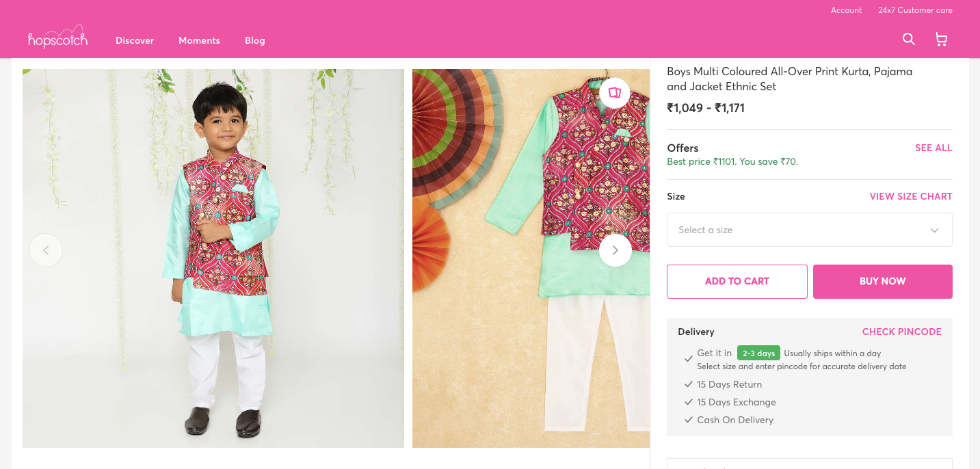This screenshot has width=980, height=469.
Task: Open 24x7 Customer care link
Action: point(915,10)
